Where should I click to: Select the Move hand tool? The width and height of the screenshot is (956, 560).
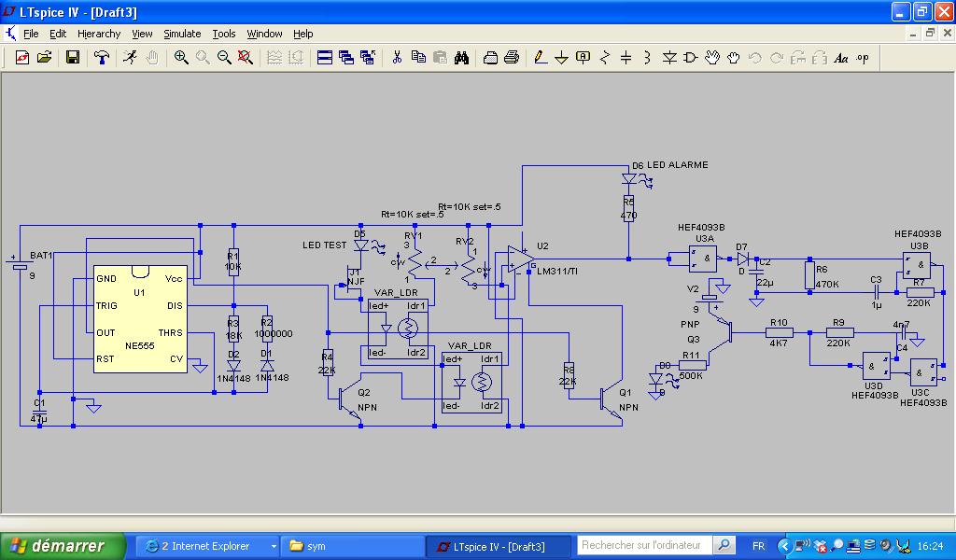click(712, 57)
